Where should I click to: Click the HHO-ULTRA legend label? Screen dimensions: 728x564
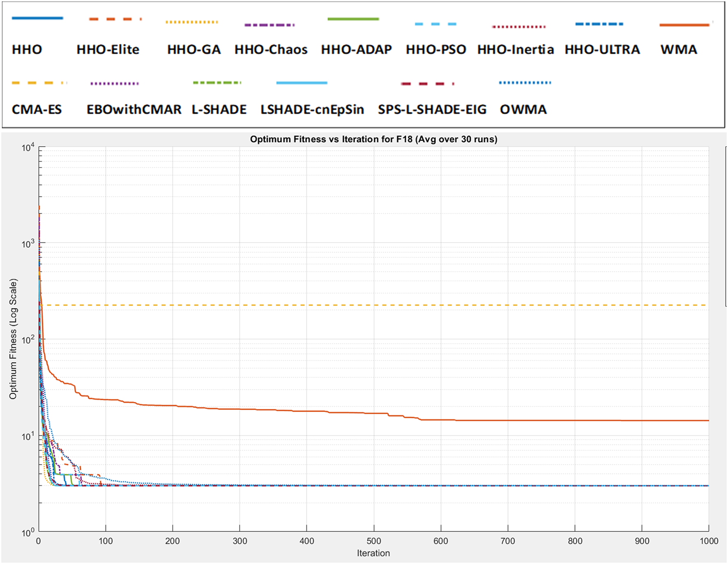coord(602,50)
